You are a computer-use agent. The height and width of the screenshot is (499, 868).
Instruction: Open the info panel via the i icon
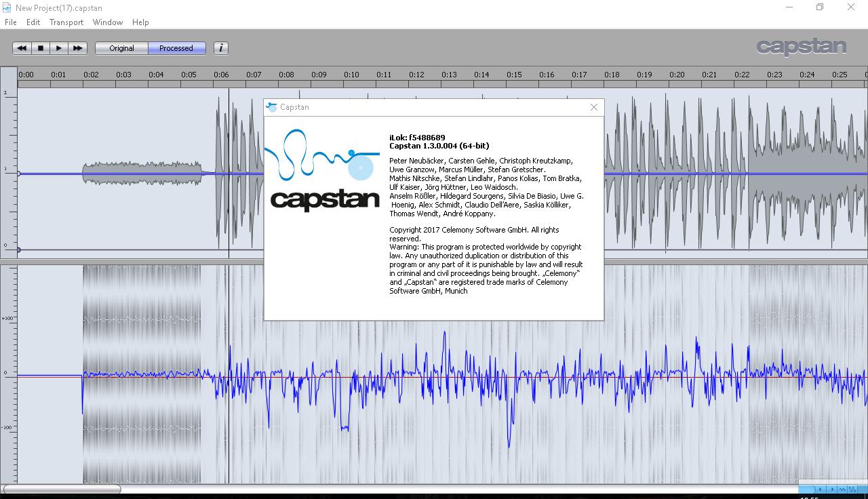[x=221, y=48]
